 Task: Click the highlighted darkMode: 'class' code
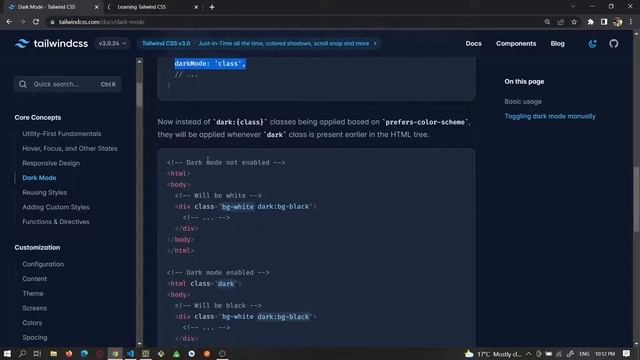[x=210, y=64]
